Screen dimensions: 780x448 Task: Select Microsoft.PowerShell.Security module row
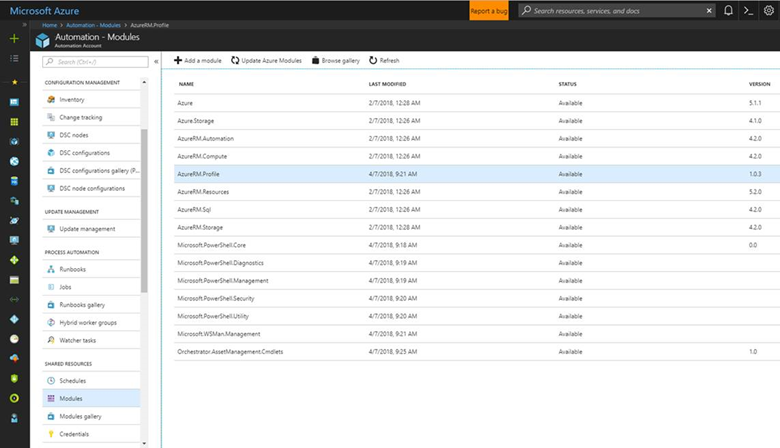click(477, 298)
